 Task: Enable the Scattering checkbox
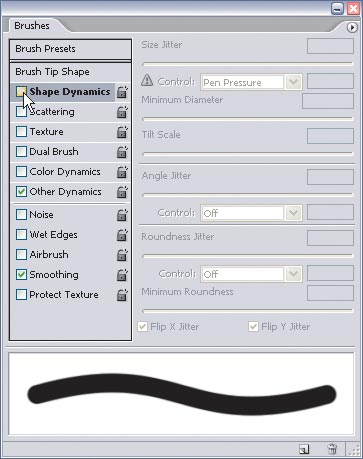tap(21, 112)
